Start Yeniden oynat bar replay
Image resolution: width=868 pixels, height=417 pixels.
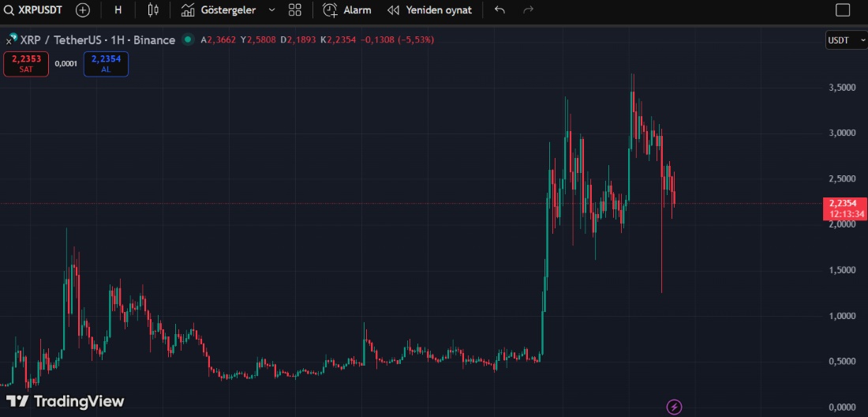point(429,10)
